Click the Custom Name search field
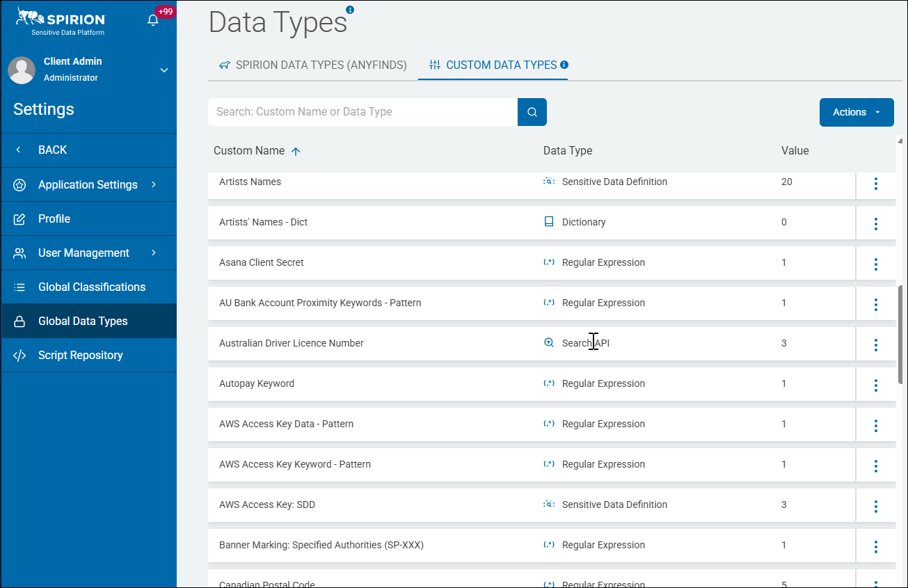The height and width of the screenshot is (588, 908). [362, 112]
